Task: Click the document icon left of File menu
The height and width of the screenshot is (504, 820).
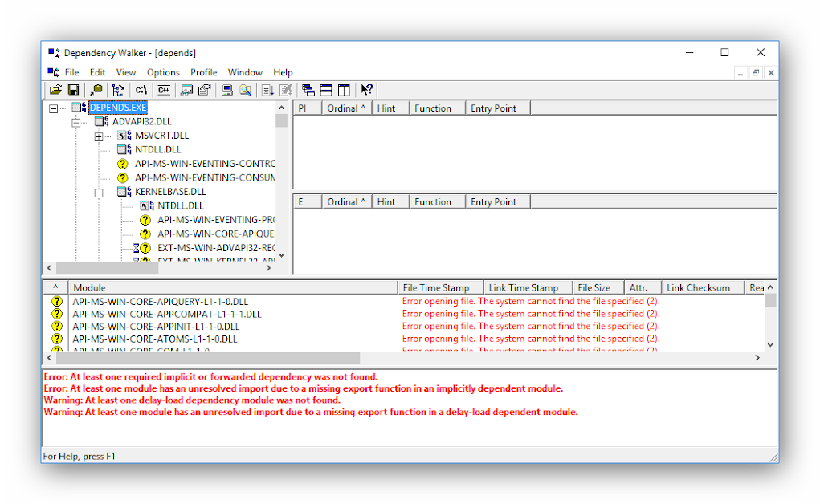Action: [53, 72]
